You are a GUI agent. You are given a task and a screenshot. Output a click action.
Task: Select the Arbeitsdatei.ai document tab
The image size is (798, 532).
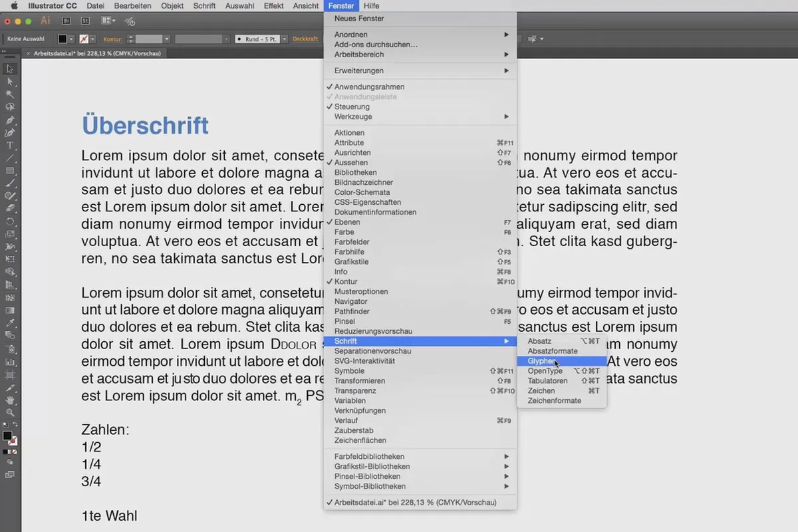click(96, 53)
